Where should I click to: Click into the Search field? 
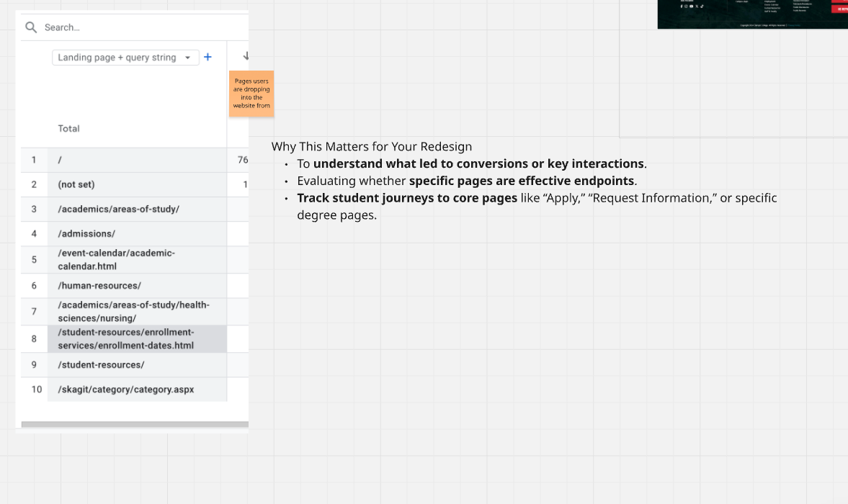point(137,27)
